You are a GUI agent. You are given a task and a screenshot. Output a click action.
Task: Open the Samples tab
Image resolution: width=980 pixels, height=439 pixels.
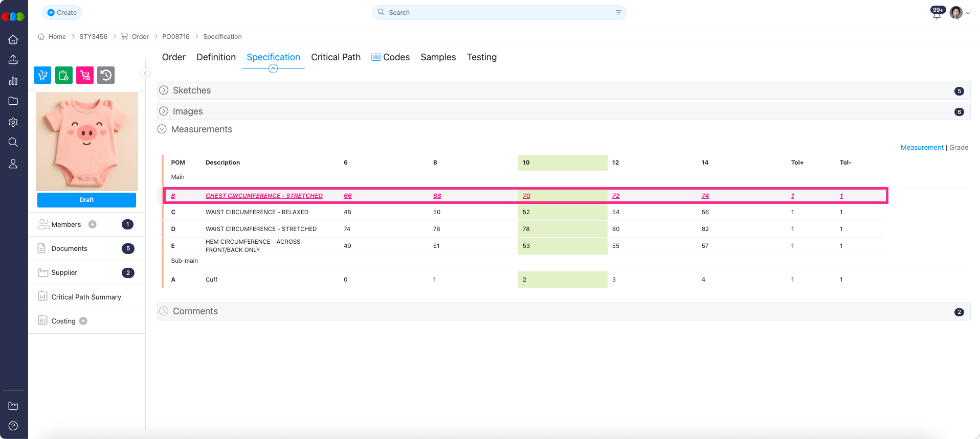click(438, 57)
